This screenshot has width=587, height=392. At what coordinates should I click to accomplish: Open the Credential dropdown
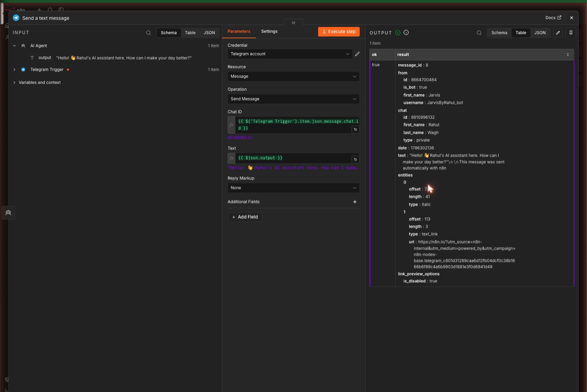pos(290,54)
